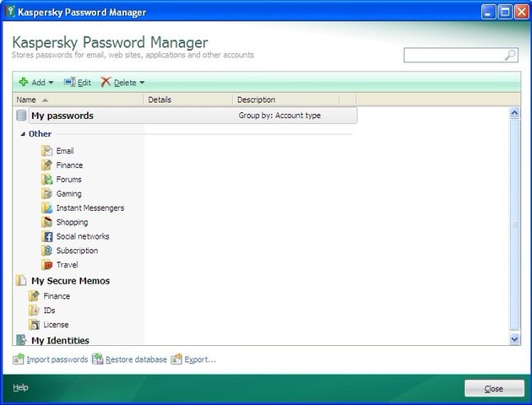Select the License memo entry text
Image resolution: width=532 pixels, height=405 pixels.
coord(56,324)
